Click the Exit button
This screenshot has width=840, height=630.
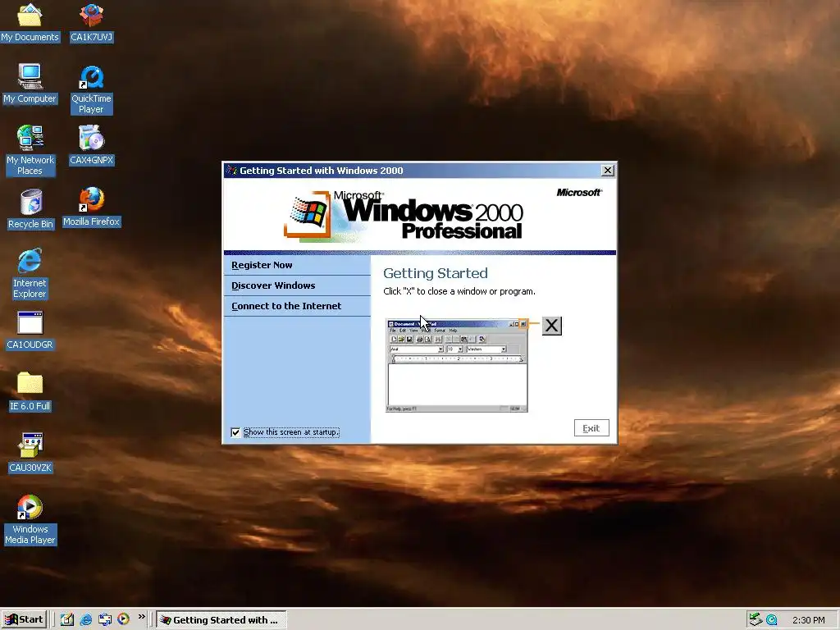pyautogui.click(x=591, y=428)
